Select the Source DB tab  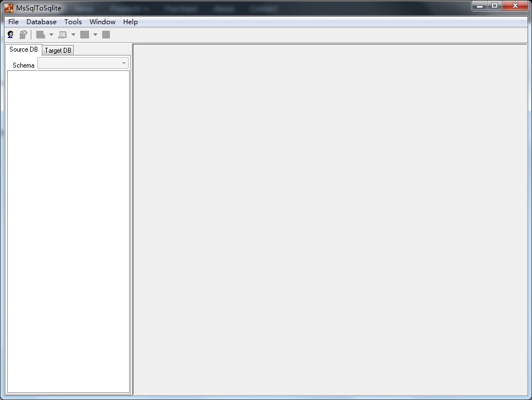click(24, 49)
